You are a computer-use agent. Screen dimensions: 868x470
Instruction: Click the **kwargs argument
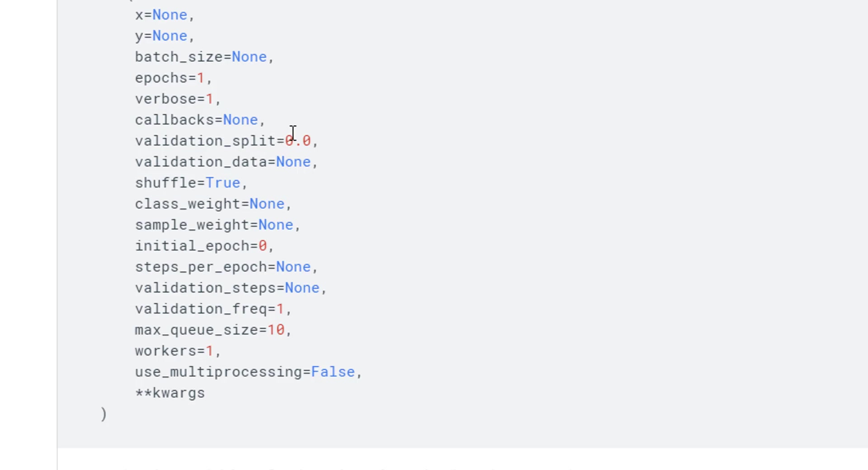click(x=170, y=393)
